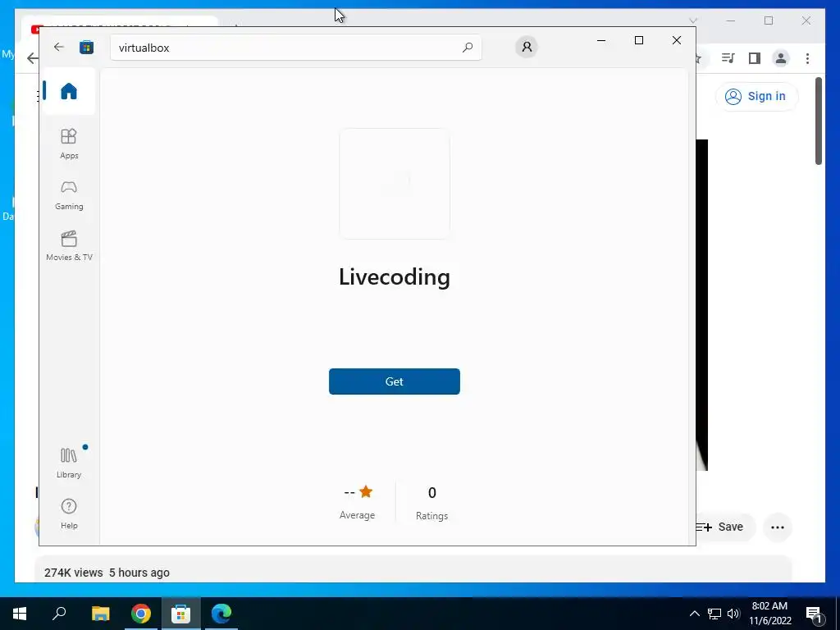
Task: Click the search magnifier in Store search box
Action: click(x=468, y=47)
